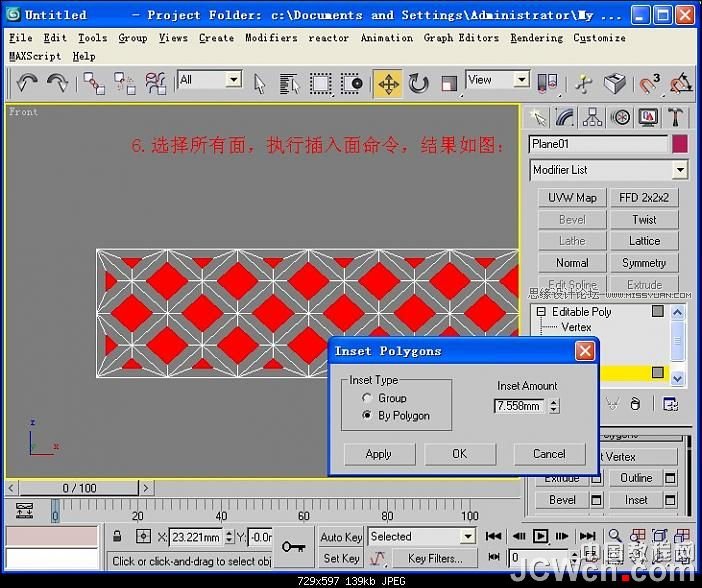Click the Undo arrow icon
Image resolution: width=702 pixels, height=588 pixels.
pos(26,83)
